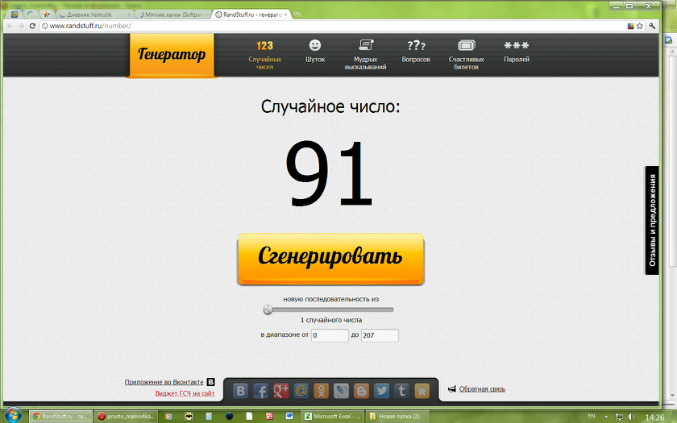Open the Приложение во Вконтакте link
The width and height of the screenshot is (677, 423).
164,382
